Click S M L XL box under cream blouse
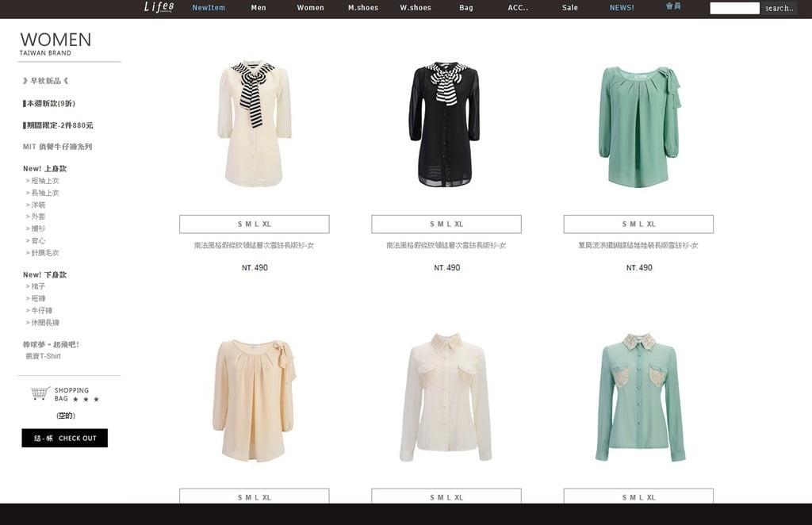Viewport: 812px width, 525px height. 254,224
